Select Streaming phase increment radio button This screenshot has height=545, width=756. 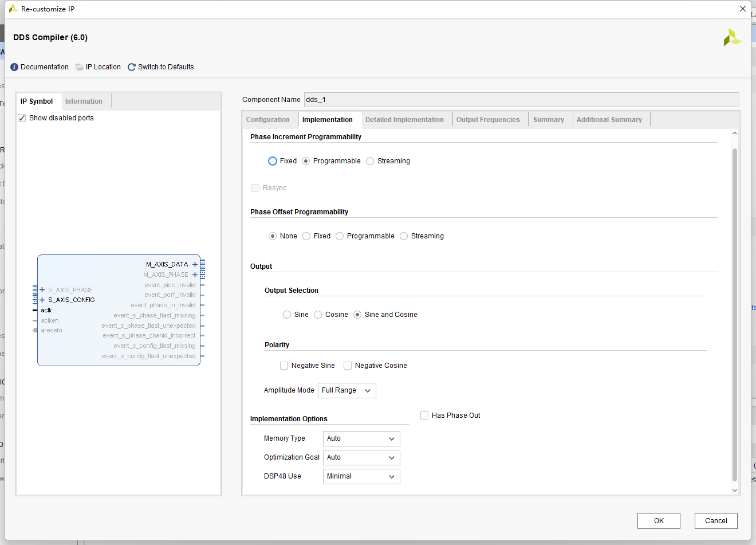[370, 161]
